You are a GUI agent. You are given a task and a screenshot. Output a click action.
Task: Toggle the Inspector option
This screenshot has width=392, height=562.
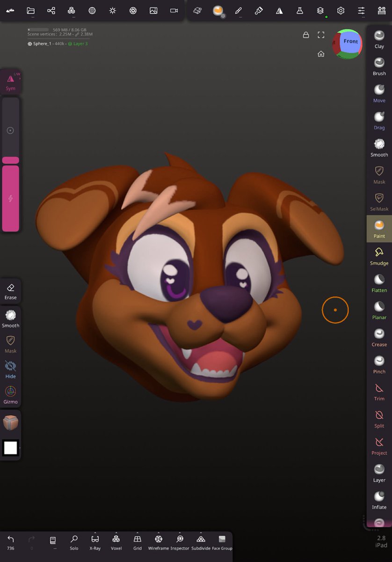pos(180,543)
